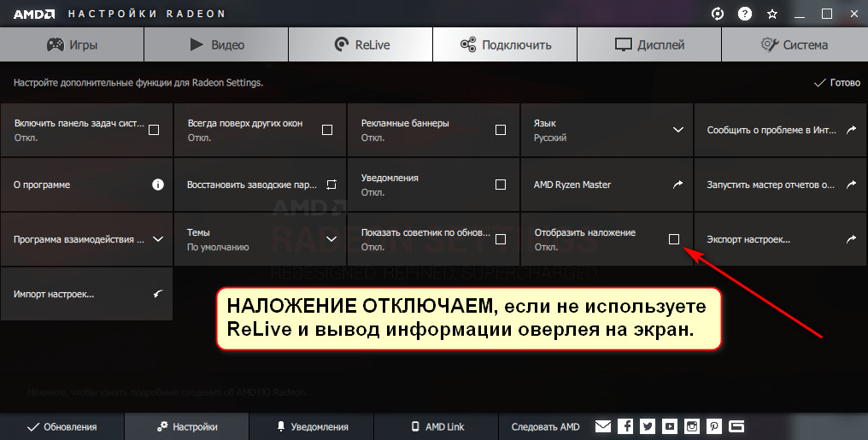Click the Экспорт настроек arrow icon
Image resolution: width=868 pixels, height=440 pixels.
[x=851, y=238]
